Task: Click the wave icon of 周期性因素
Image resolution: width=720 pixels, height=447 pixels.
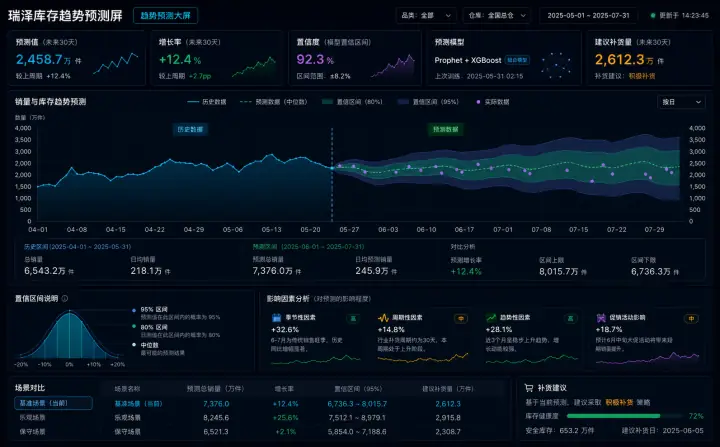Action: click(x=383, y=317)
